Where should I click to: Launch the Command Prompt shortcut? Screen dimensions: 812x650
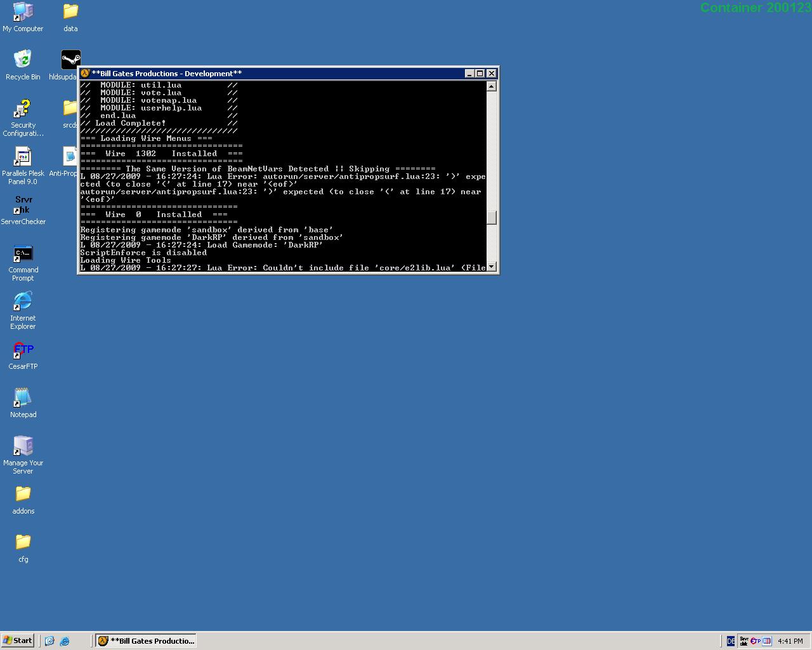coord(23,254)
